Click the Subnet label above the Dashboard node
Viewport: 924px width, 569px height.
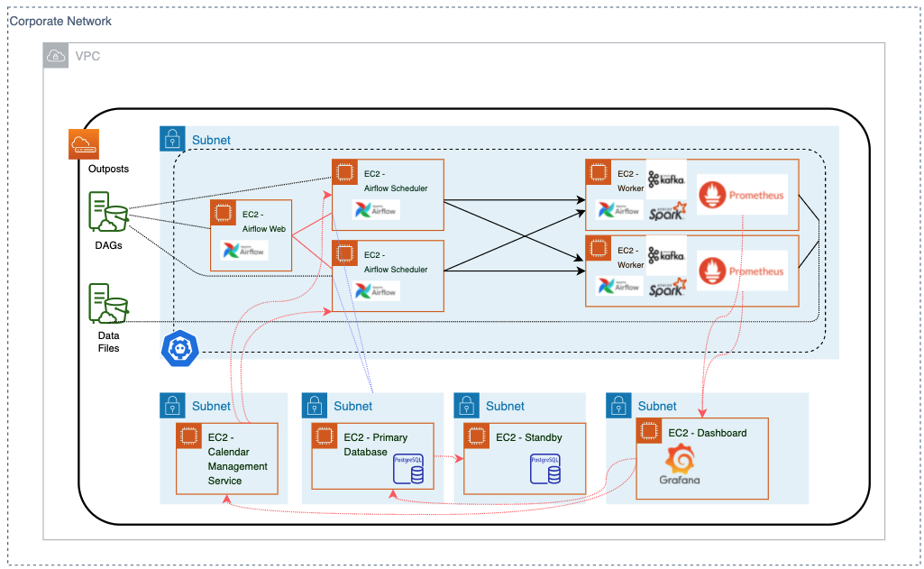click(x=657, y=406)
